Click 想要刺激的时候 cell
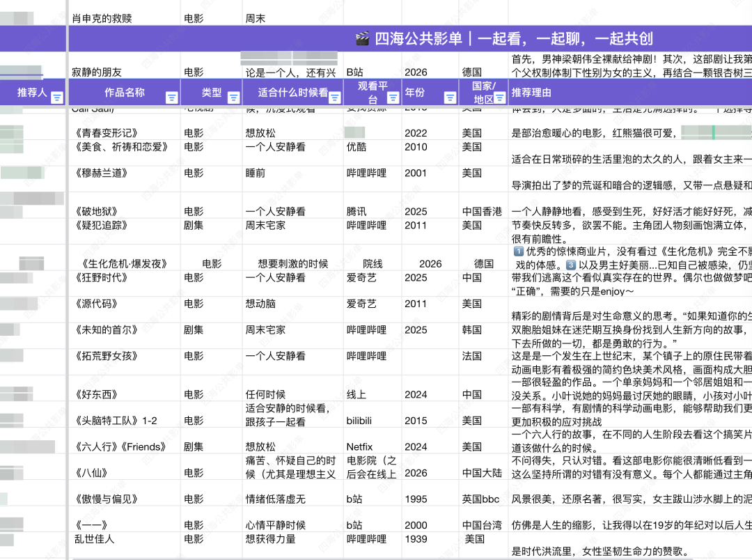Viewport: 752px width, 560px height. (x=292, y=258)
